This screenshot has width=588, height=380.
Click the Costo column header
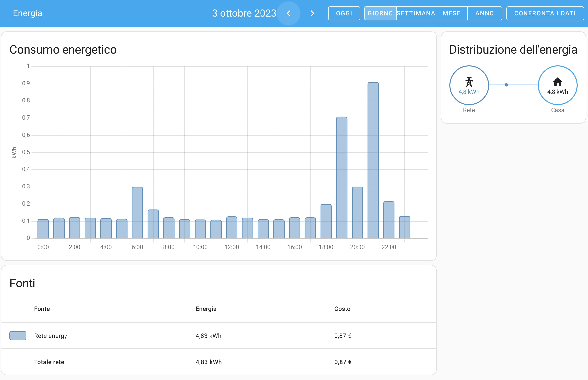click(342, 309)
